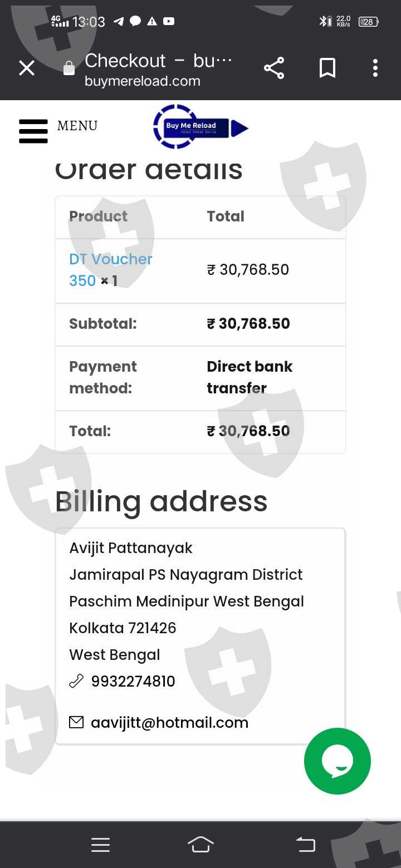Viewport: 401px width, 868px height.
Task: Tap the buymereload.com URL text
Action: click(x=143, y=81)
